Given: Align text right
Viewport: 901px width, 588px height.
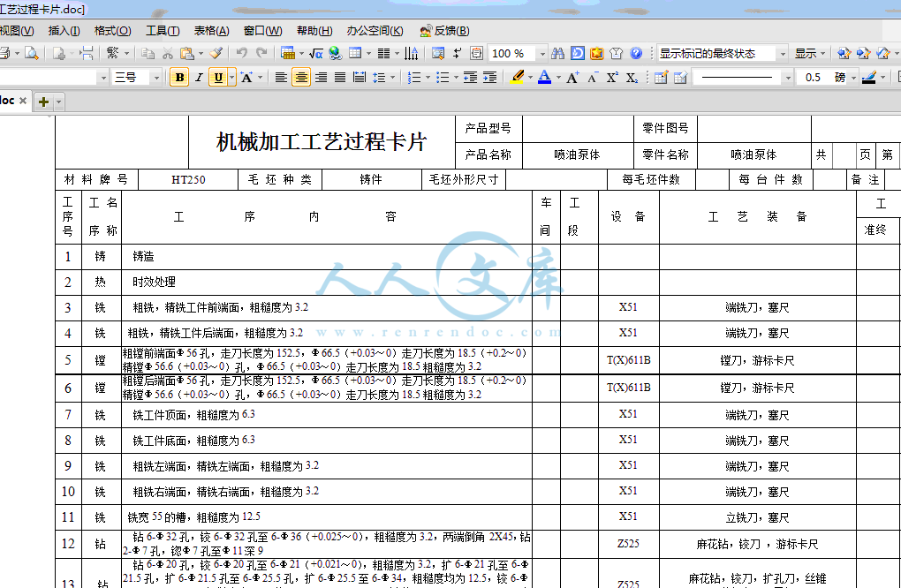Looking at the screenshot, I should point(321,78).
